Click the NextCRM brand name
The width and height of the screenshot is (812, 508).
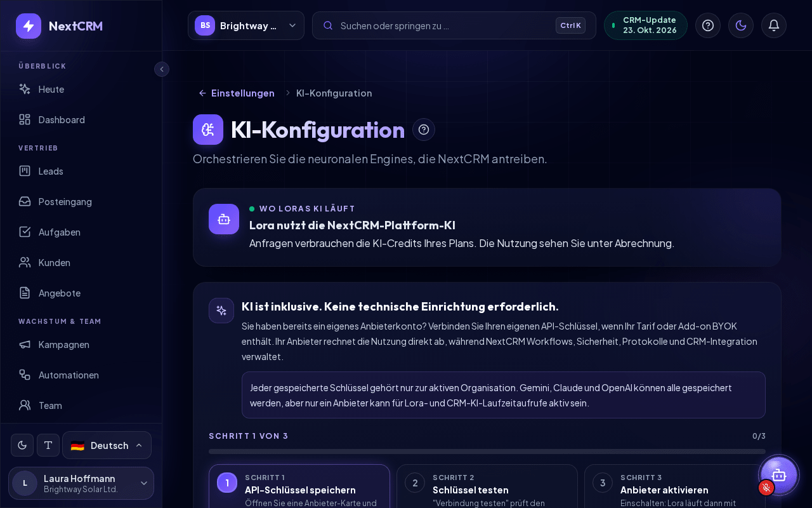(75, 26)
